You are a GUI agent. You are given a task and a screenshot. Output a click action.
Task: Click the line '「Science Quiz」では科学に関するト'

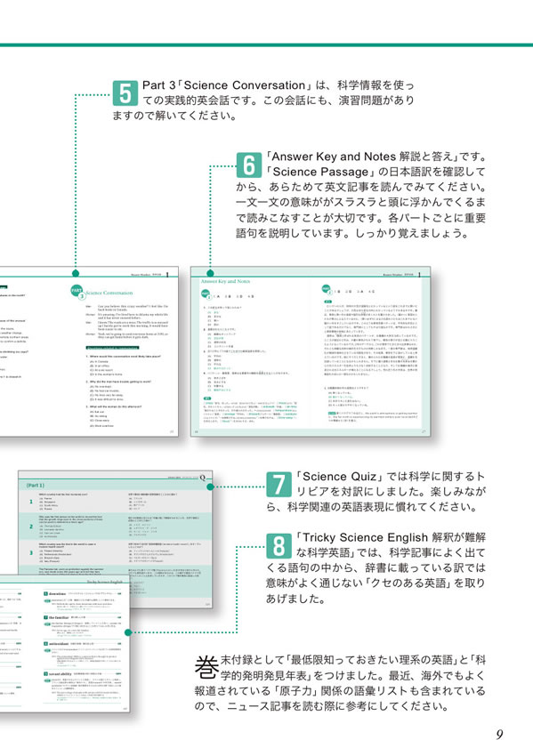[391, 477]
